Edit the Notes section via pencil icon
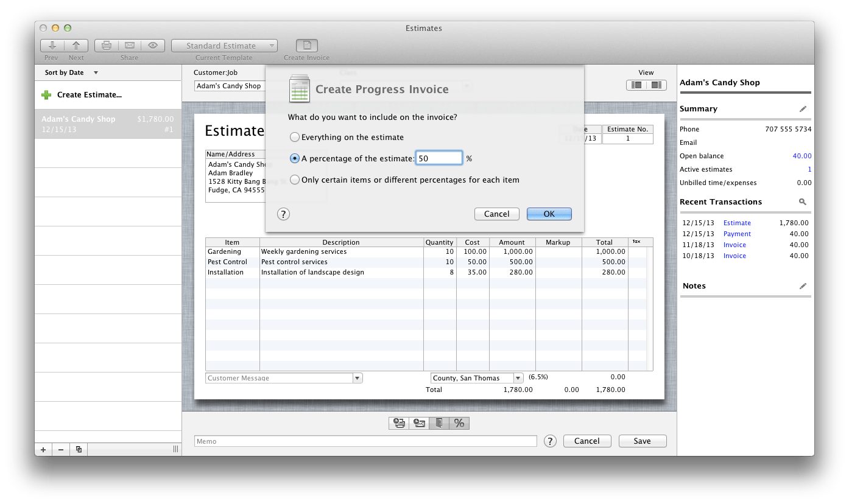 point(803,285)
